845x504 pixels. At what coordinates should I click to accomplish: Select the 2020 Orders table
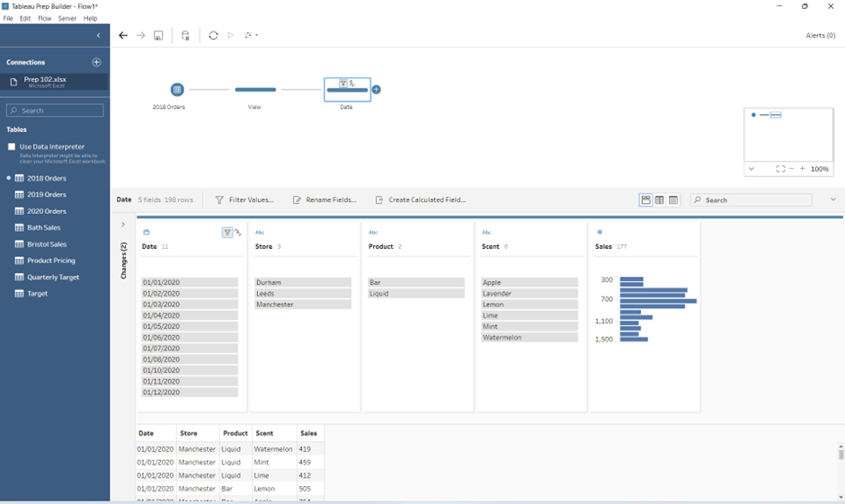point(47,211)
